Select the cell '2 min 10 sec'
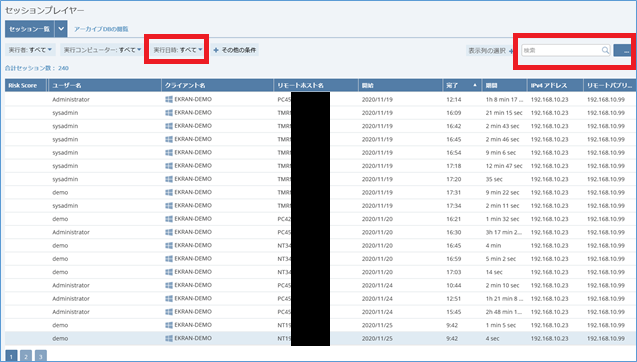This screenshot has height=362, width=637. (502, 285)
